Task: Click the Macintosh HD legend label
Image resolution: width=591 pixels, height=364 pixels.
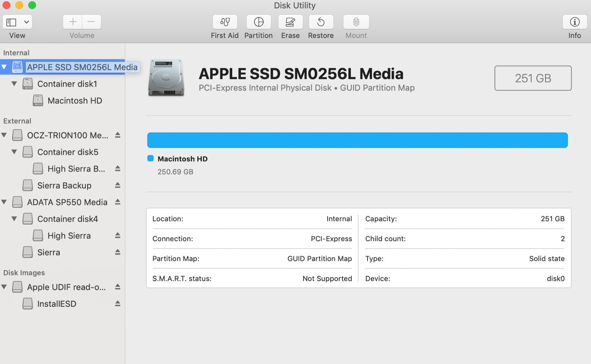Action: pos(182,159)
